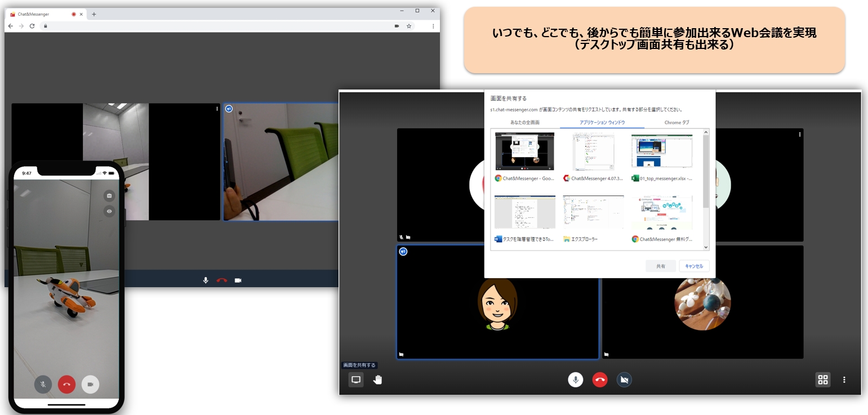Screen dimensions: 868x415
Task: Switch to tile grid view layout
Action: (822, 380)
